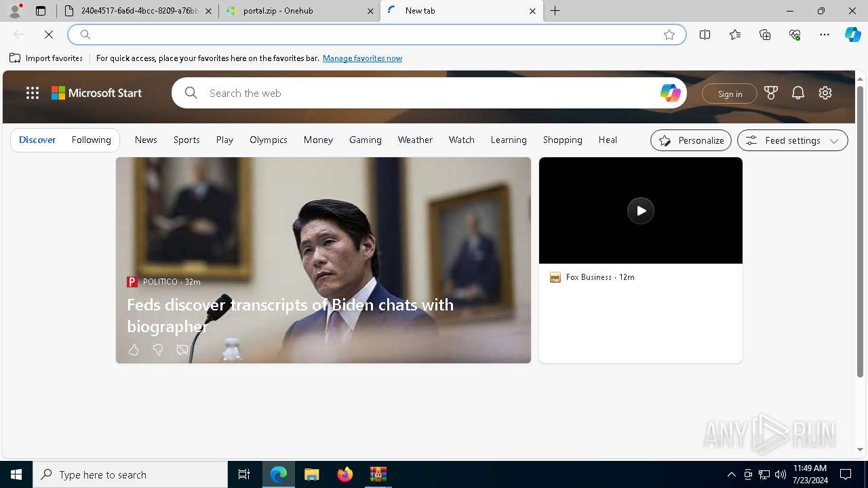The width and height of the screenshot is (868, 488).
Task: Open a new tab with plus icon
Action: 555,11
